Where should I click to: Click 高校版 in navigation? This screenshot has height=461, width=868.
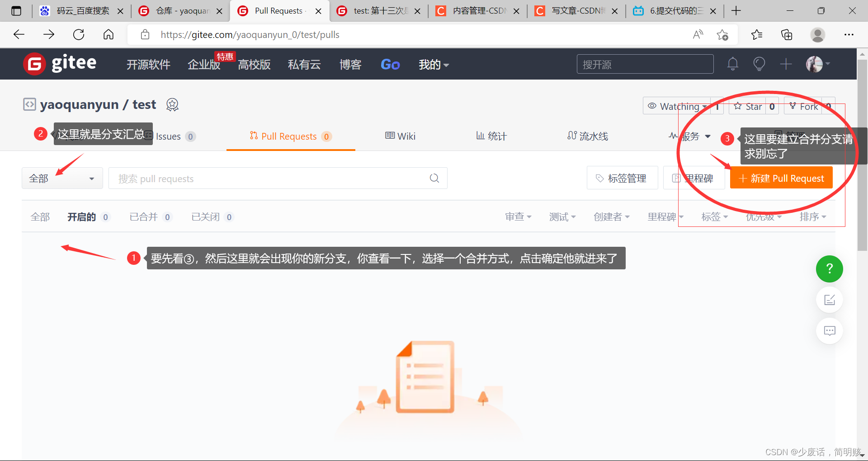click(x=254, y=65)
